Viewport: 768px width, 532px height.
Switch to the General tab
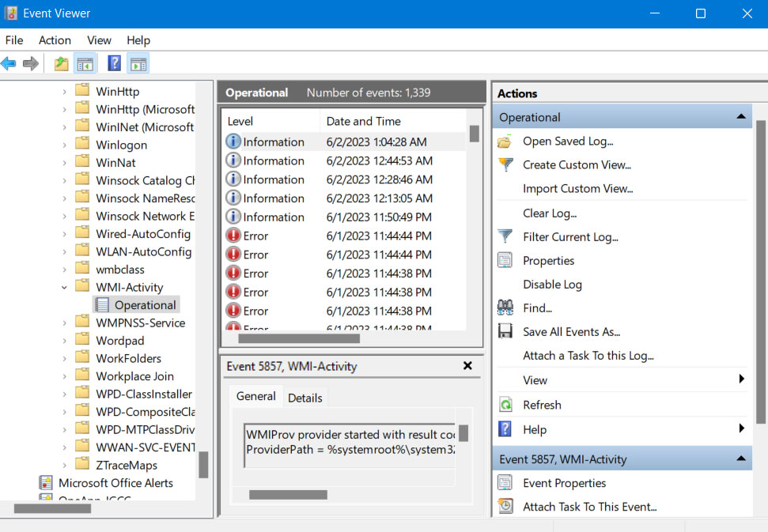click(x=255, y=396)
